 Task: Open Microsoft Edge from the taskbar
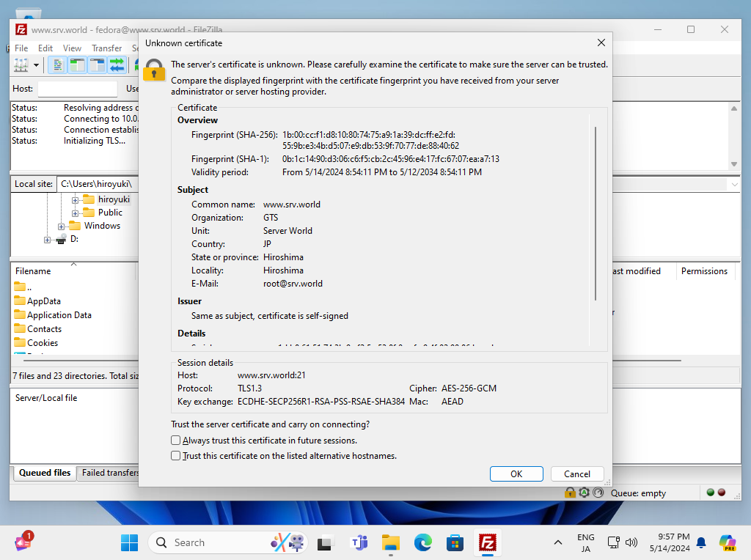point(423,542)
